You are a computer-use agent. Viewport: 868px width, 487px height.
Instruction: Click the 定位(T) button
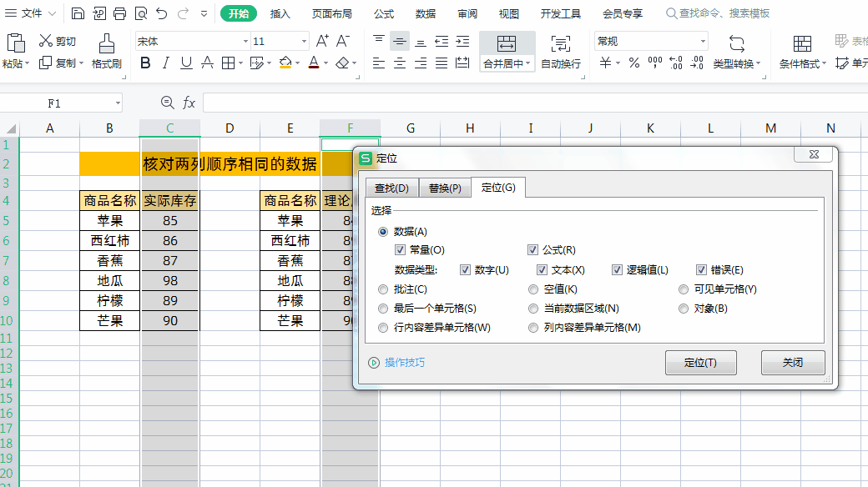[701, 363]
